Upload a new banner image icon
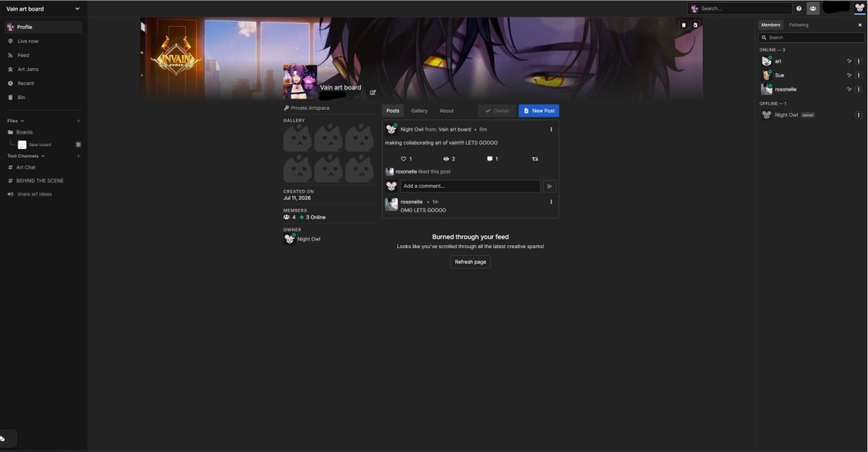This screenshot has width=868, height=452. (x=694, y=25)
